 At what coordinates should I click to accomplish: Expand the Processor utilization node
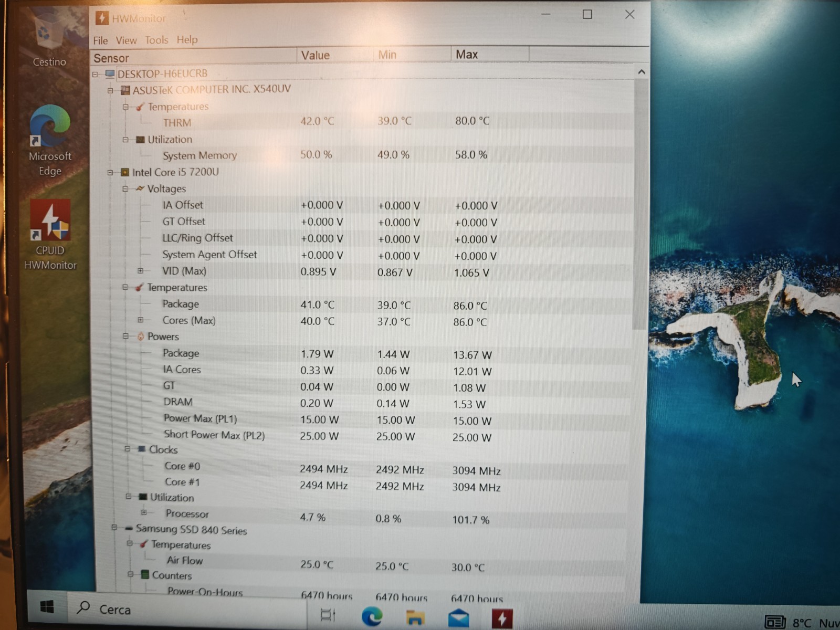click(x=143, y=512)
